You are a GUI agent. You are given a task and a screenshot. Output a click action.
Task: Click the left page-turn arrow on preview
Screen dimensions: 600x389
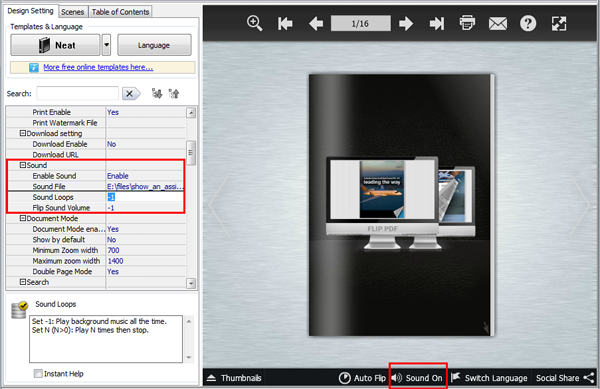[220, 205]
